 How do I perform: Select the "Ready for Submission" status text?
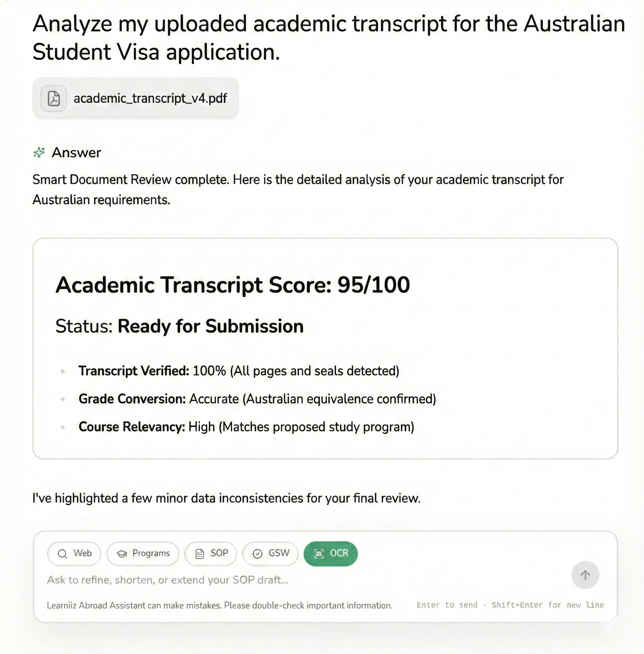[x=210, y=326]
